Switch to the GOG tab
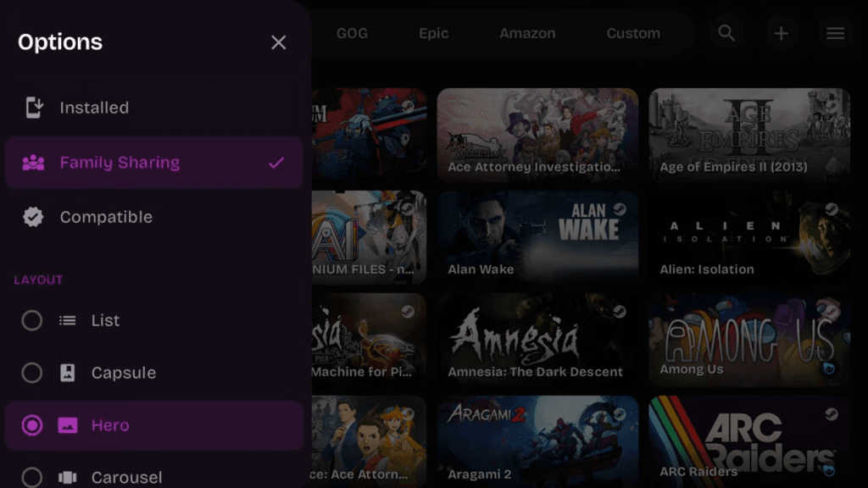 [x=352, y=33]
